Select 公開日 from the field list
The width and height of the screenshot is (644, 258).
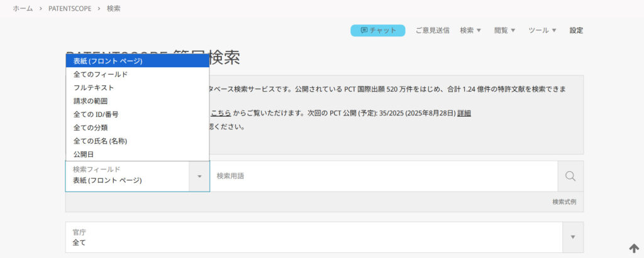(x=84, y=154)
